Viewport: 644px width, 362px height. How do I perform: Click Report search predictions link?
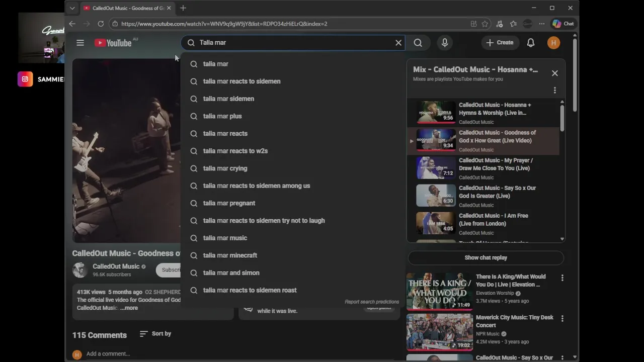372,302
